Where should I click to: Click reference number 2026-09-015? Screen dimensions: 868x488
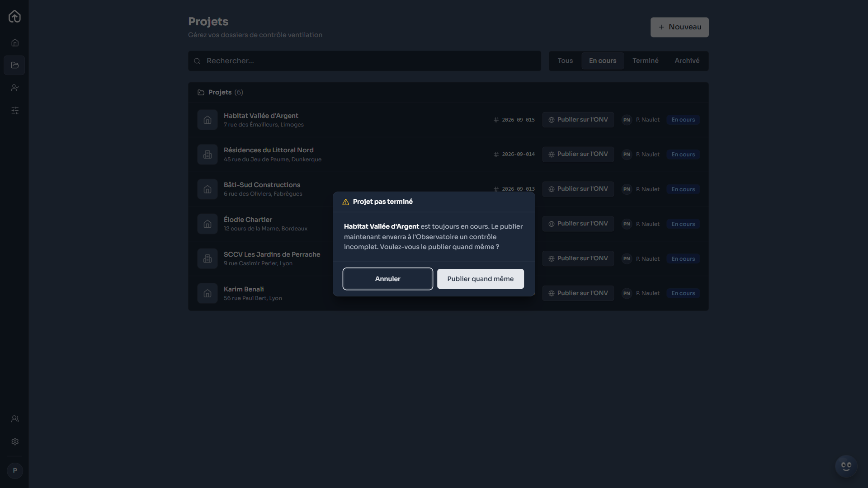(x=518, y=120)
